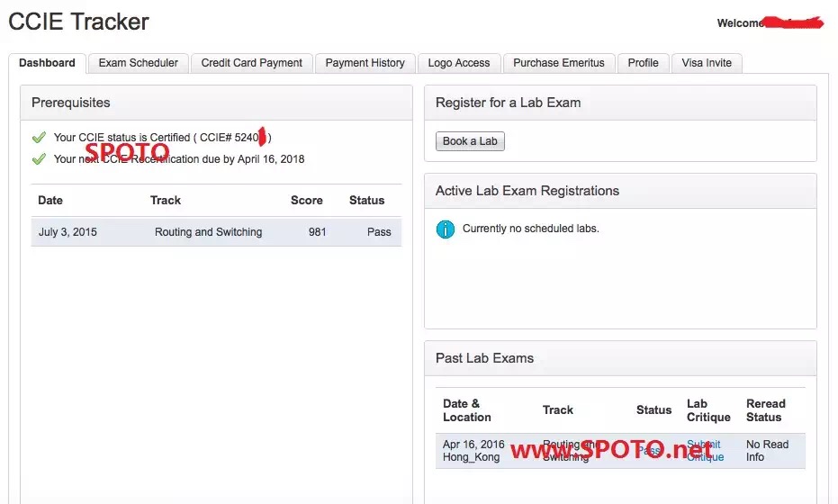Viewport: 838px width, 504px height.
Task: Click the CCIE Tracker page title
Action: (x=78, y=22)
